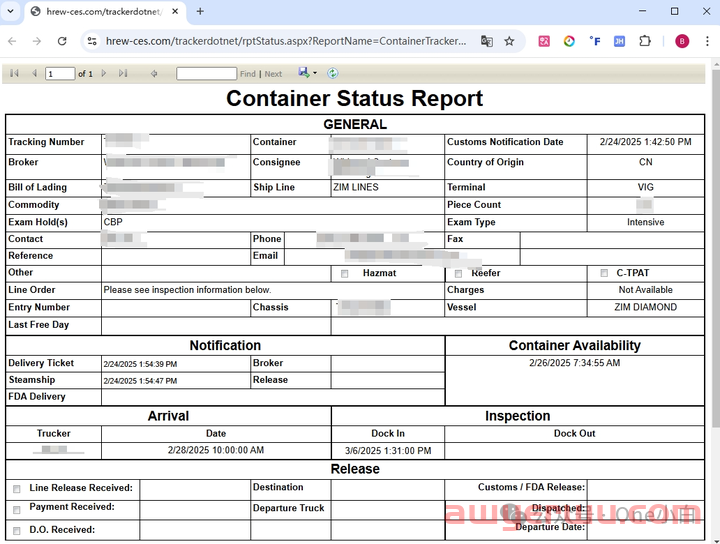Go to previous report page arrow

tap(34, 73)
